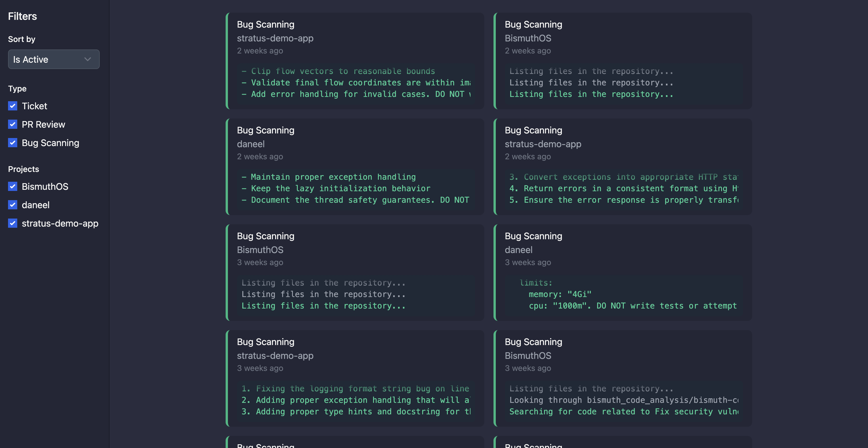Open the Is Active sort dropdown
This screenshot has width=868, height=448.
coord(53,59)
